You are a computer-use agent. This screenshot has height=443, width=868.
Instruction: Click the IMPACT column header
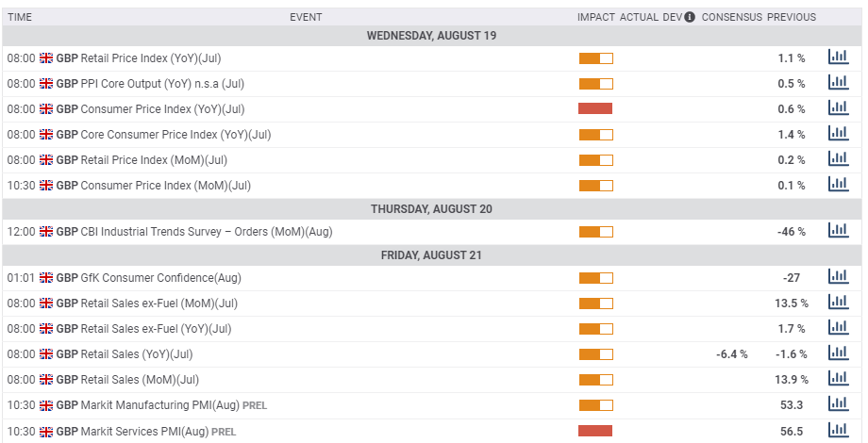[x=595, y=17]
